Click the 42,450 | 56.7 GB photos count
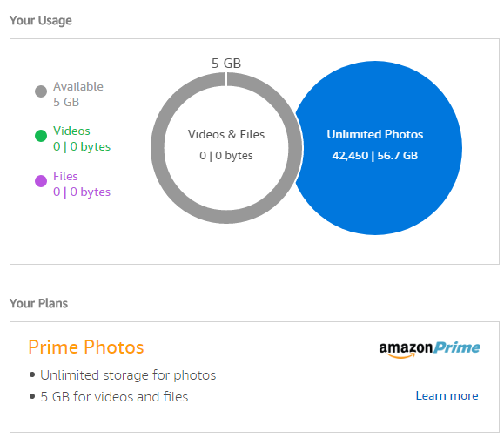 (375, 156)
